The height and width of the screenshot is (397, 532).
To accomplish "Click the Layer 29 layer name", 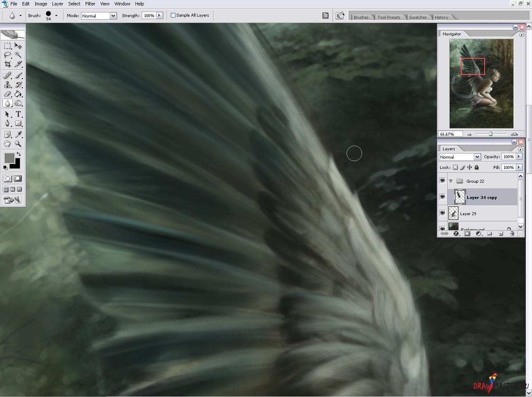I will click(x=468, y=213).
